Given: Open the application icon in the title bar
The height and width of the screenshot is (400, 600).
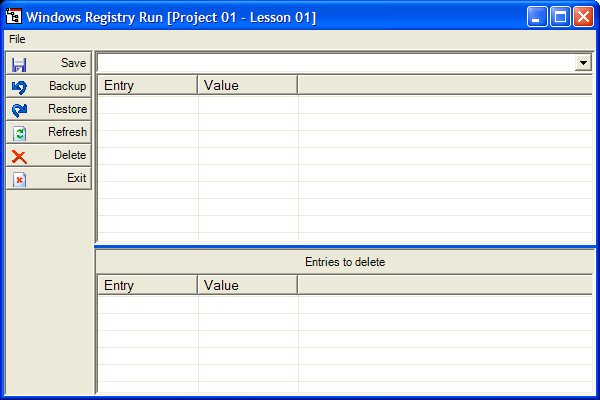Looking at the screenshot, I should 14,16.
